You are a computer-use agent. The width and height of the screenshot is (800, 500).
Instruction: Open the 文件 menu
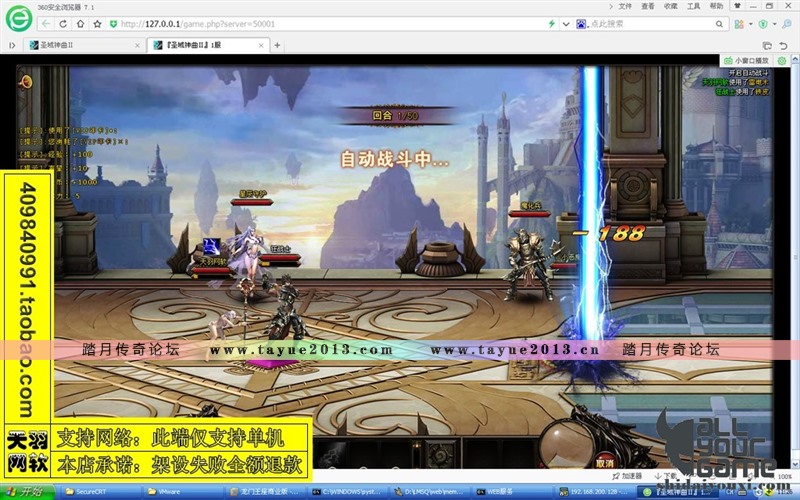point(625,6)
